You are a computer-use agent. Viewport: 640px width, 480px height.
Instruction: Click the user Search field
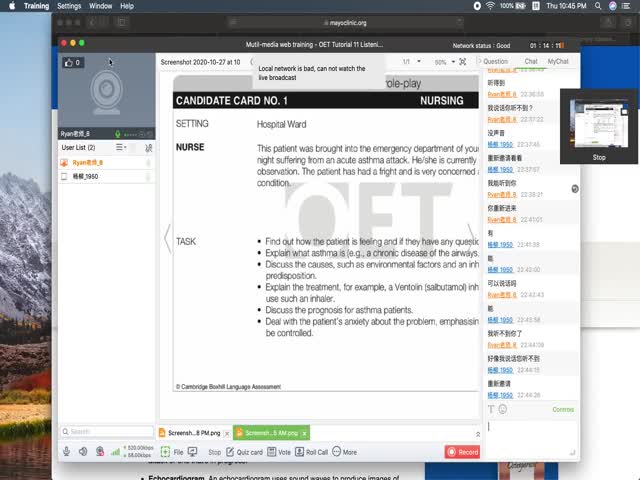[107, 431]
